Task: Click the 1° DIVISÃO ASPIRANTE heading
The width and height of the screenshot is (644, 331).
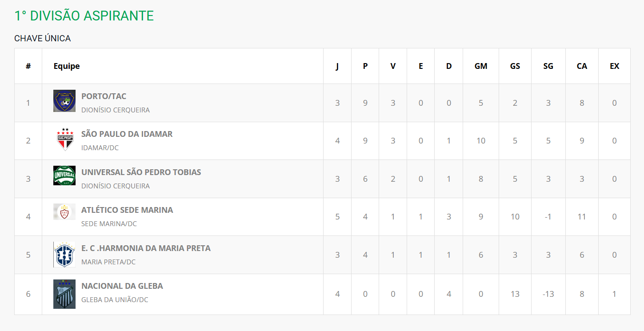Action: coord(84,16)
